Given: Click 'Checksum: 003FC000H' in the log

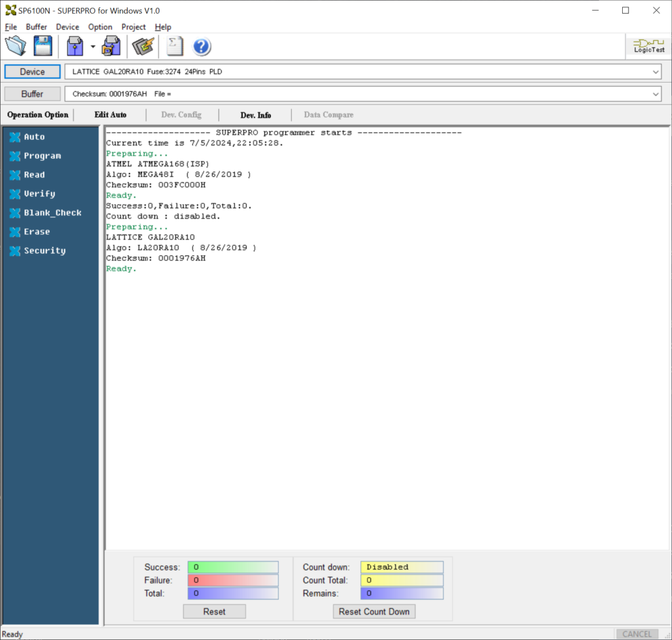Looking at the screenshot, I should (x=156, y=184).
